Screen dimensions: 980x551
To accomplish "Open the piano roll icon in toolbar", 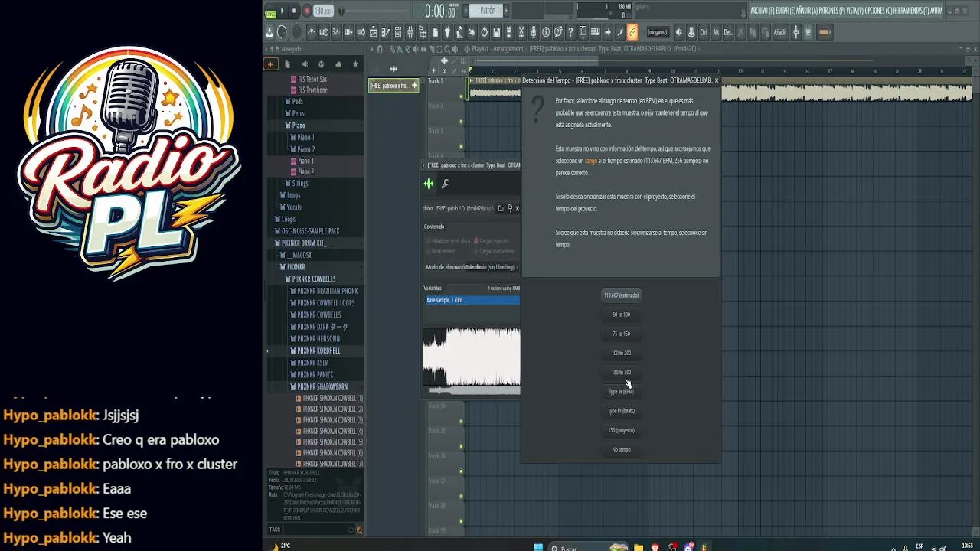I will tap(385, 32).
